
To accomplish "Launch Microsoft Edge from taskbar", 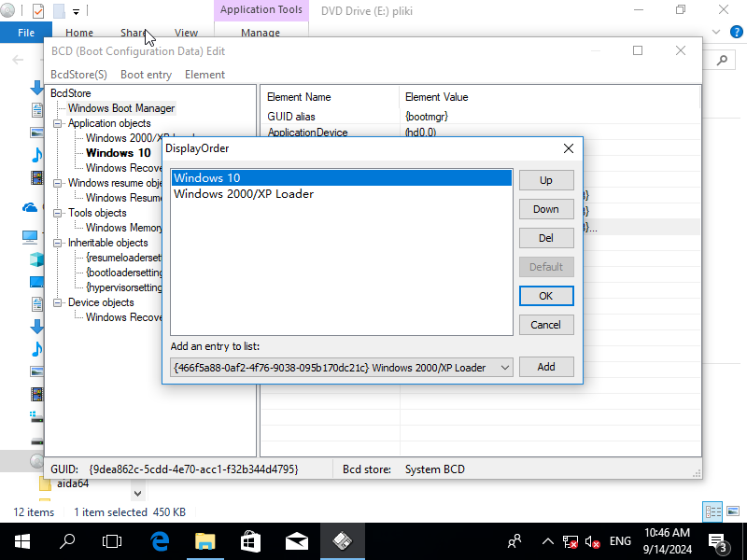I will (160, 541).
